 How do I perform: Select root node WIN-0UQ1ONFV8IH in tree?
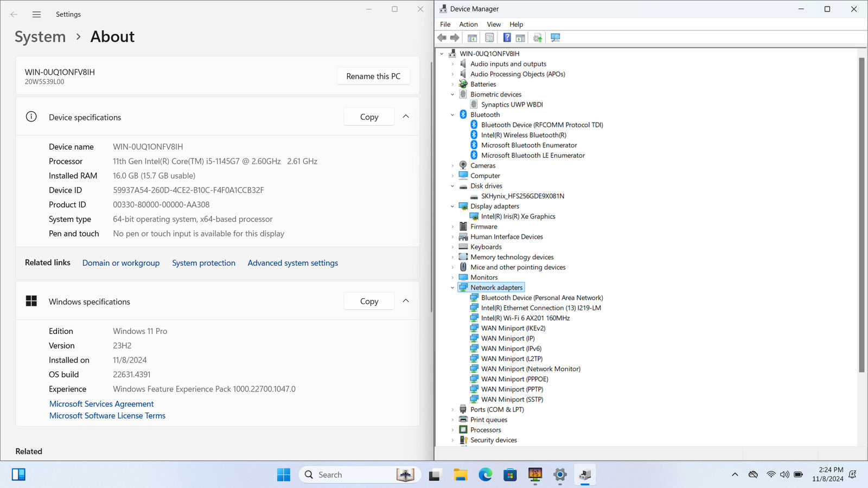point(489,54)
